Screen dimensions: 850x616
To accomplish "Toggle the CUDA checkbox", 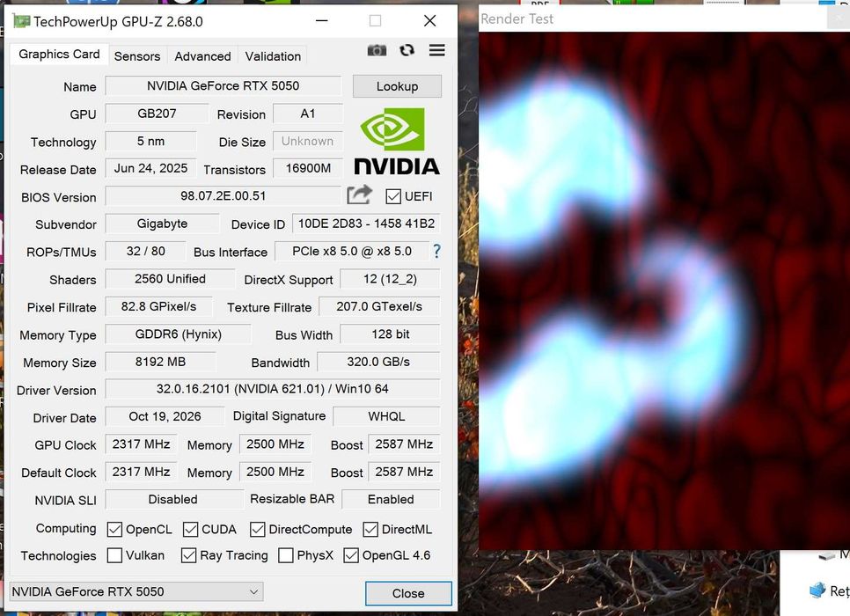I will click(190, 529).
